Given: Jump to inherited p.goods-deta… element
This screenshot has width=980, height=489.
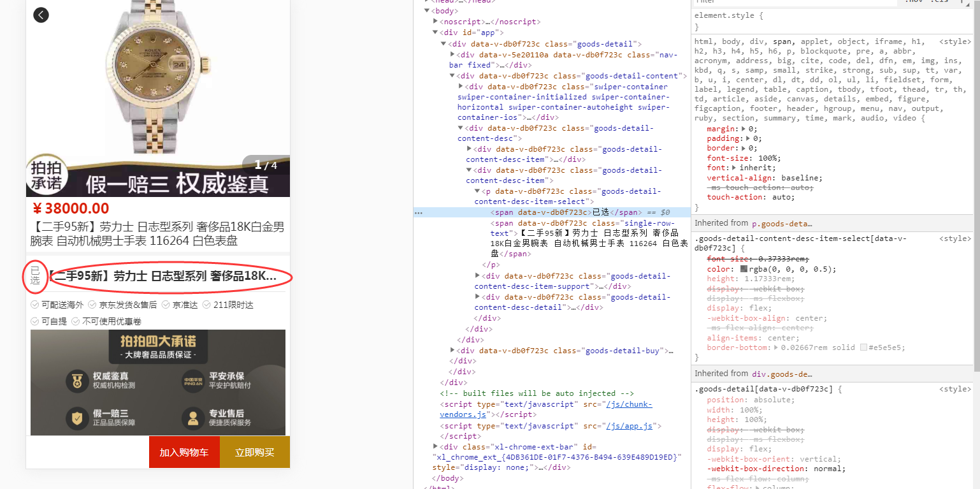Looking at the screenshot, I should tap(782, 224).
